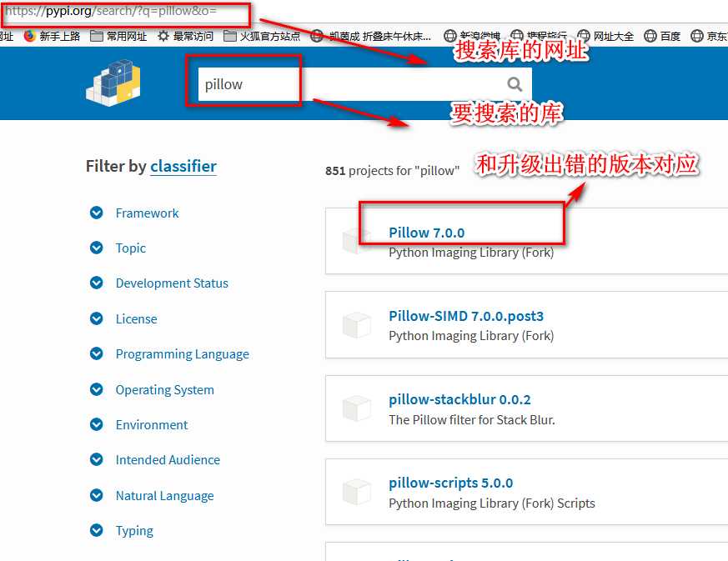The width and height of the screenshot is (728, 561).
Task: Expand the Typing filter
Action: pyautogui.click(x=121, y=530)
